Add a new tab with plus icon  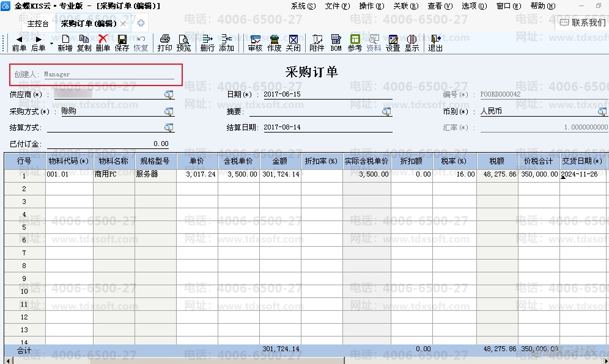[x=141, y=23]
